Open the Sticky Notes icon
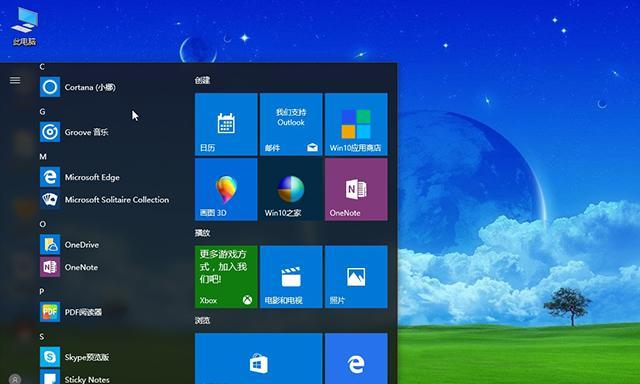The width and height of the screenshot is (640, 384). 50,377
